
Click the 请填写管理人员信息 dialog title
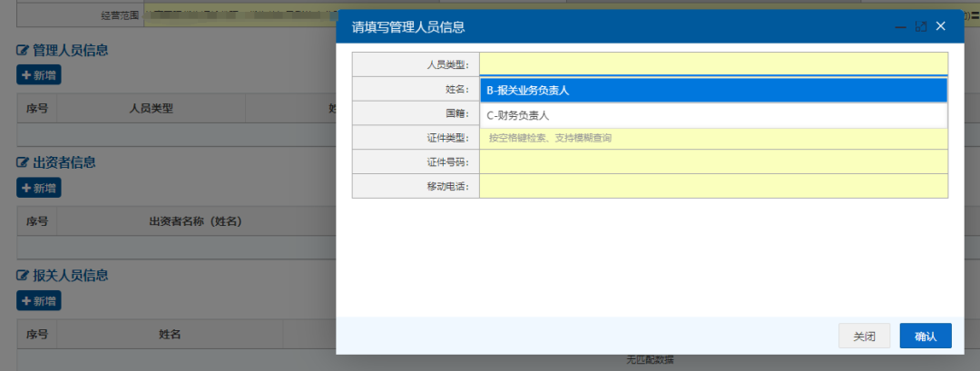[408, 27]
